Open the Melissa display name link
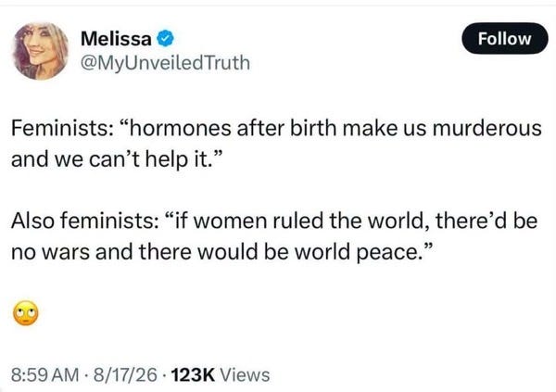The image size is (556, 392). [116, 38]
